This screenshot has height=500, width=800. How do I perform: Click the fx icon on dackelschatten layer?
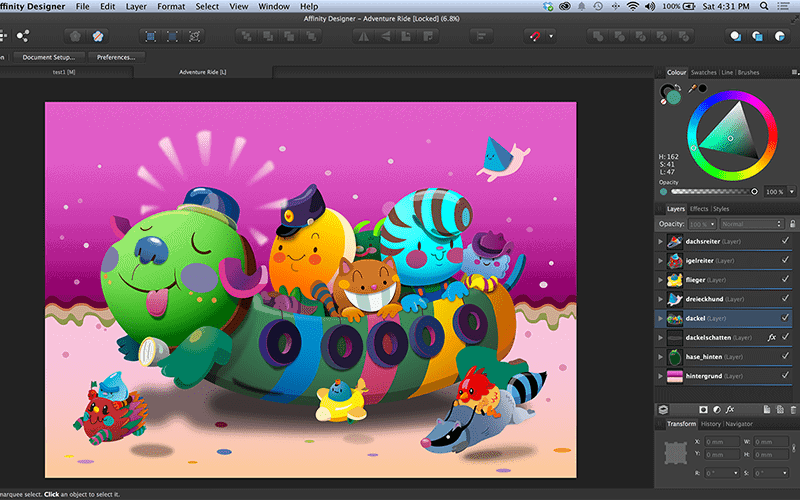click(x=771, y=337)
